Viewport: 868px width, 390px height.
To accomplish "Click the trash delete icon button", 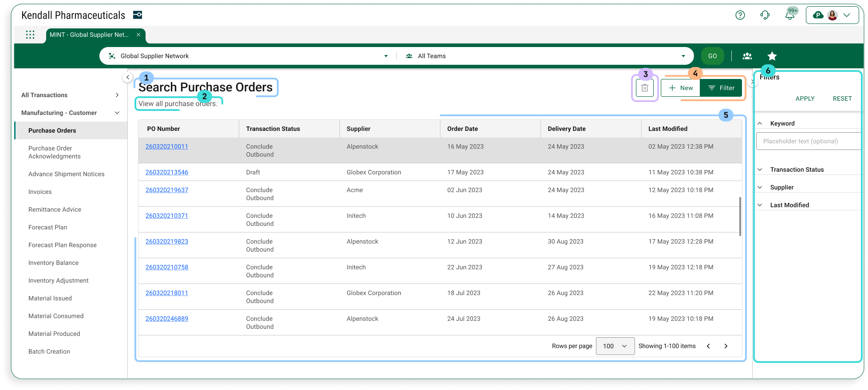I will [x=645, y=88].
